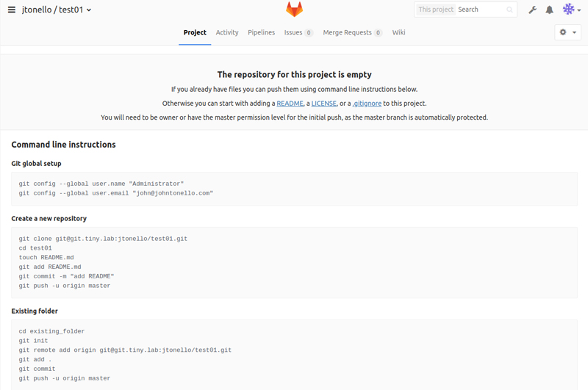The width and height of the screenshot is (588, 390).
Task: Click the GitLab fox logo
Action: click(295, 10)
